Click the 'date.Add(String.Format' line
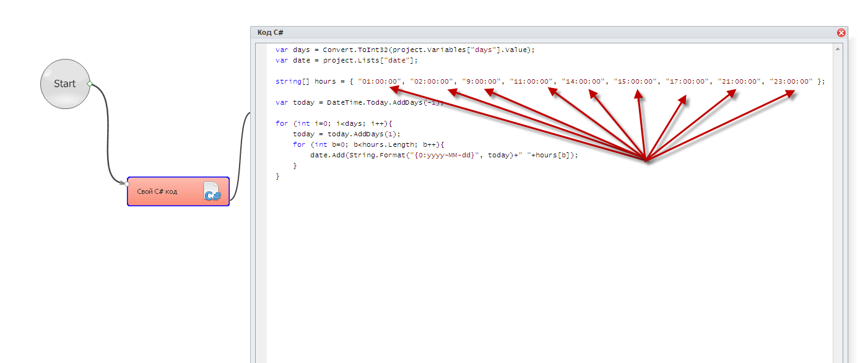Viewport: 868px width, 363px height. 445,155
